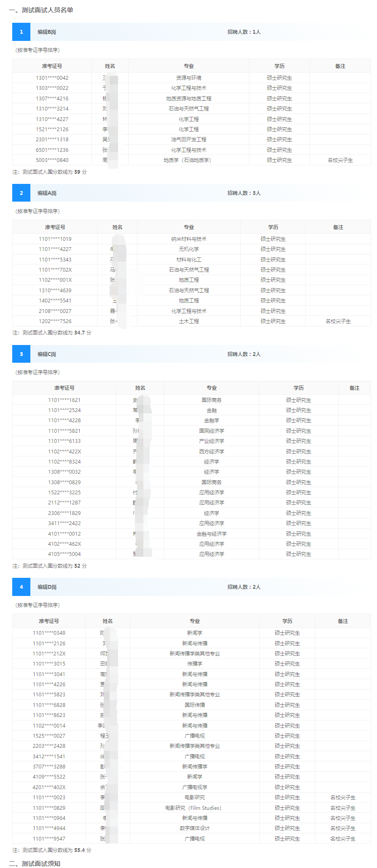Click the blue number 3 badge

(21, 354)
